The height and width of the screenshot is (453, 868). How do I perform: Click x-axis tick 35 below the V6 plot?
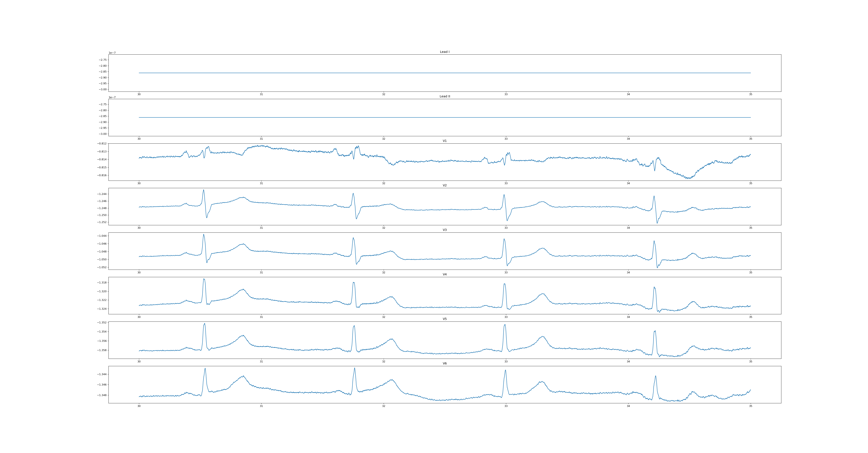[750, 406]
